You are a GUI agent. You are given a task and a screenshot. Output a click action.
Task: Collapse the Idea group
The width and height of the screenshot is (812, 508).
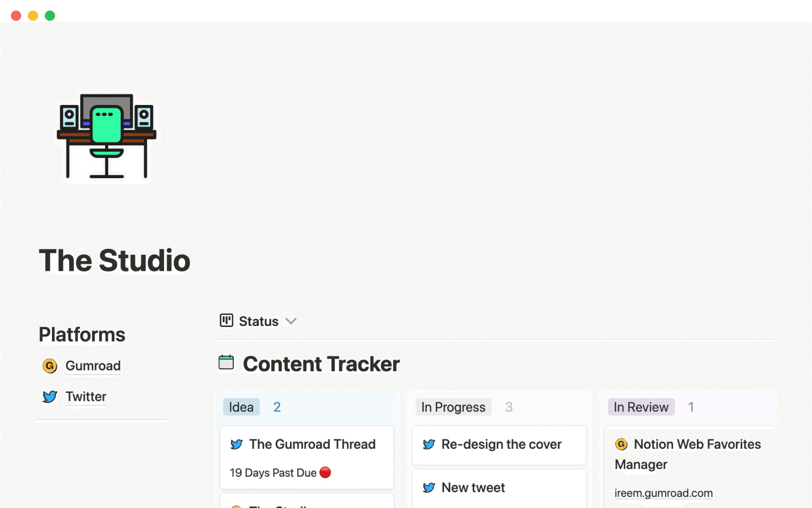pyautogui.click(x=241, y=407)
